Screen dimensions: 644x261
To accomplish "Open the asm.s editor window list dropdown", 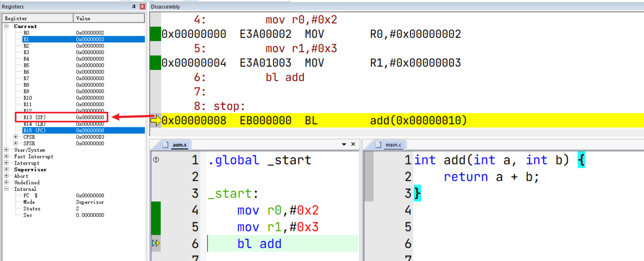I will click(x=344, y=144).
